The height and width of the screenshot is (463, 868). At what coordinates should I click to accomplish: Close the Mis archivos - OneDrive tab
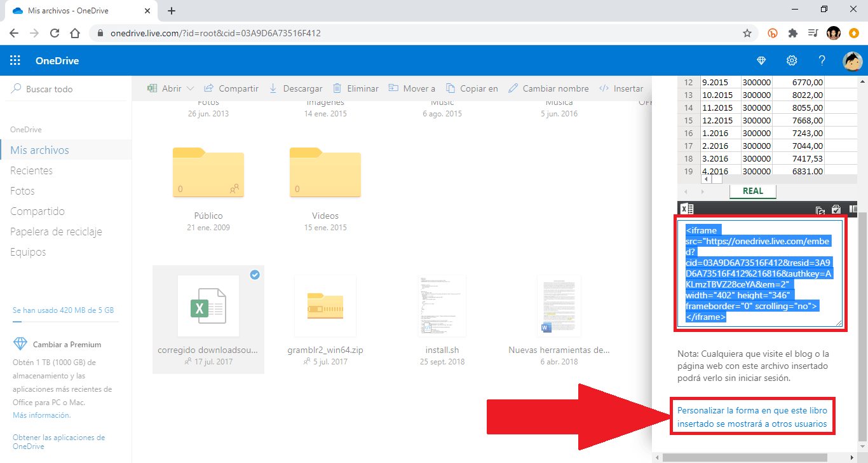(148, 11)
